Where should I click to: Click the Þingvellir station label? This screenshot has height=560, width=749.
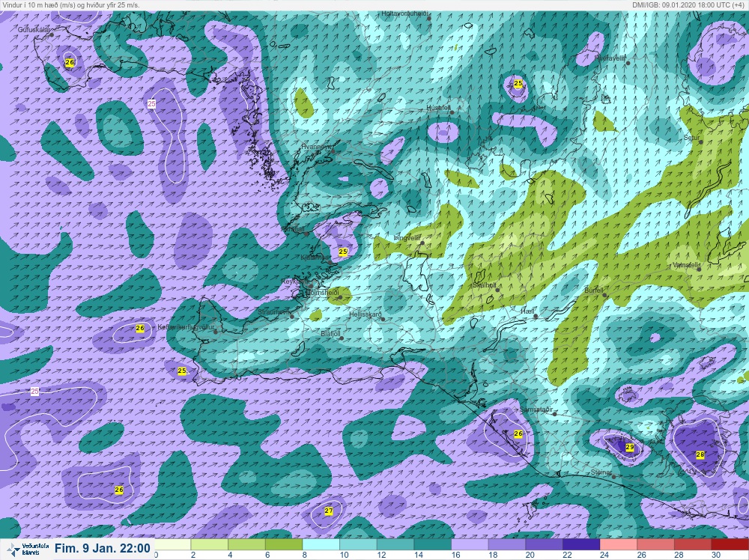pos(407,238)
